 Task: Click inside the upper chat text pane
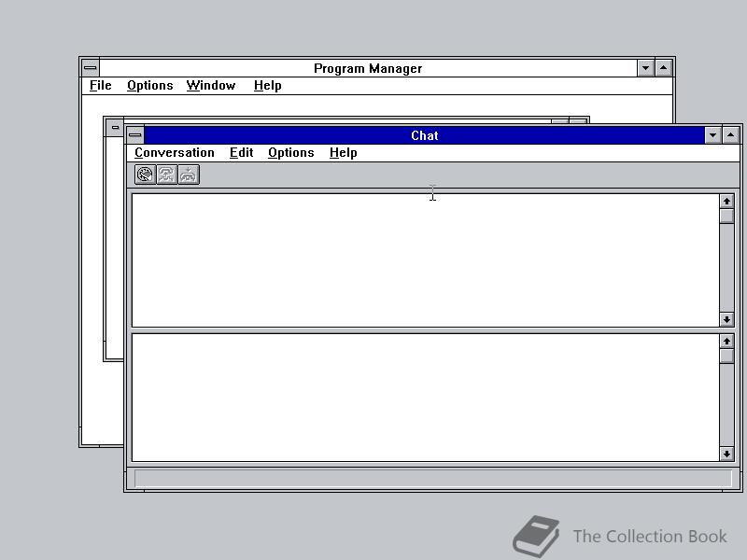pos(426,260)
